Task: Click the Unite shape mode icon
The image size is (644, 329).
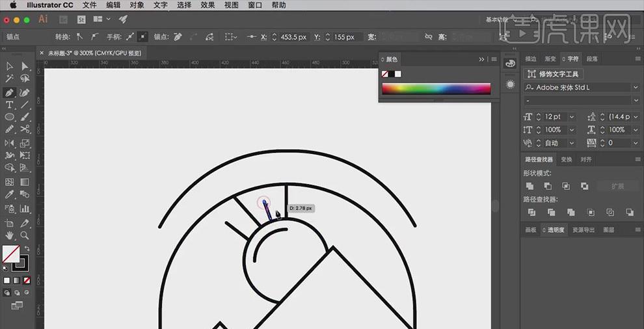Action: 530,186
